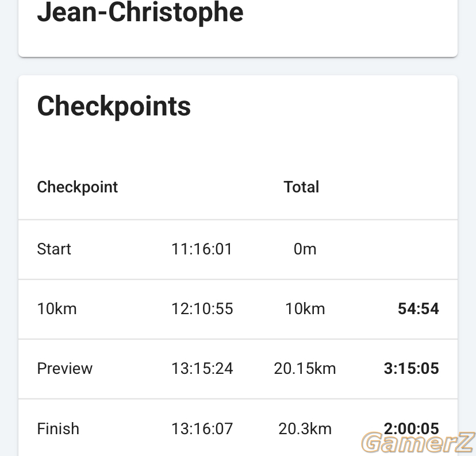Viewport: 476px width, 456px height.
Task: Click the Jean-Christophe name heading
Action: tap(140, 13)
